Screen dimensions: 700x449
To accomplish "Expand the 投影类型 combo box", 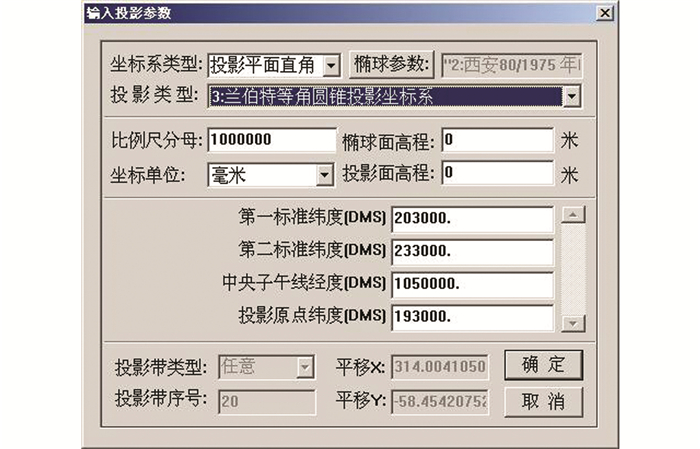I will click(x=572, y=97).
